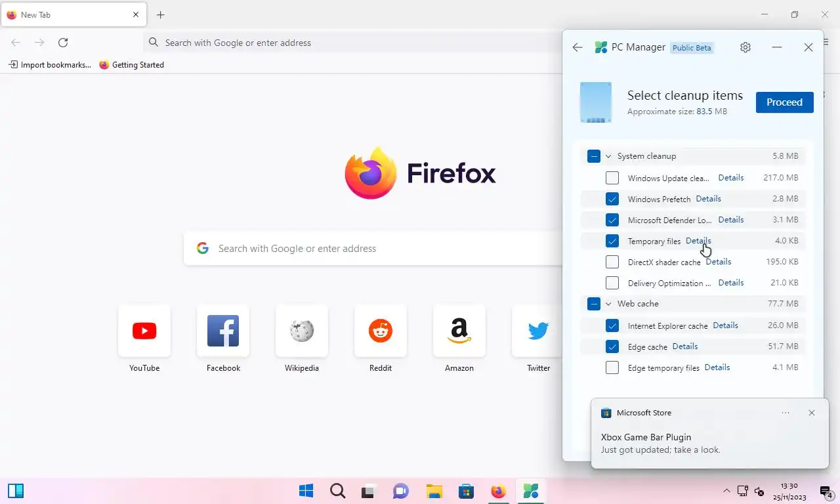Click the Google search box on page
Image resolution: width=840 pixels, height=504 pixels.
pos(373,249)
